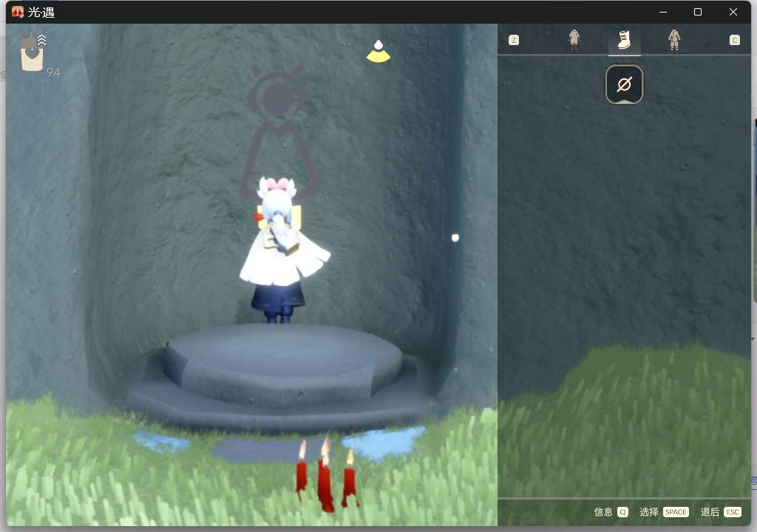Select the empty no-item shoe slot
The height and width of the screenshot is (532, 757).
[624, 84]
